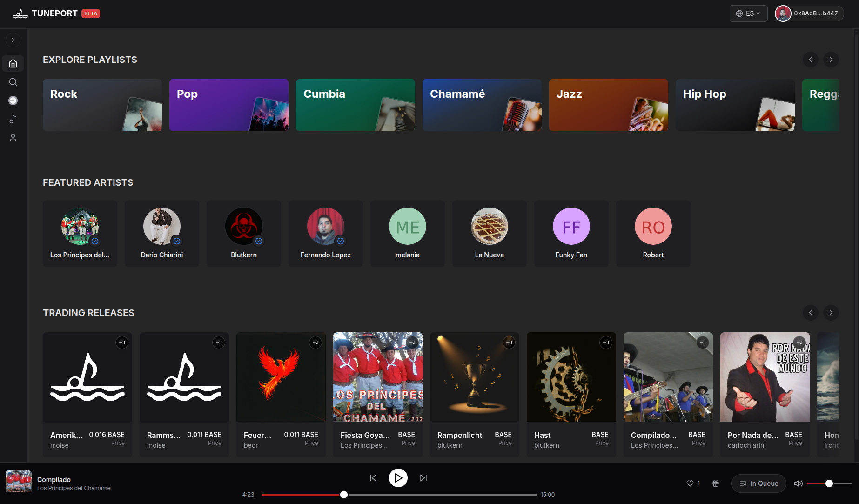This screenshot has width=859, height=504.
Task: Go to Home in the sidebar
Action: pyautogui.click(x=13, y=63)
